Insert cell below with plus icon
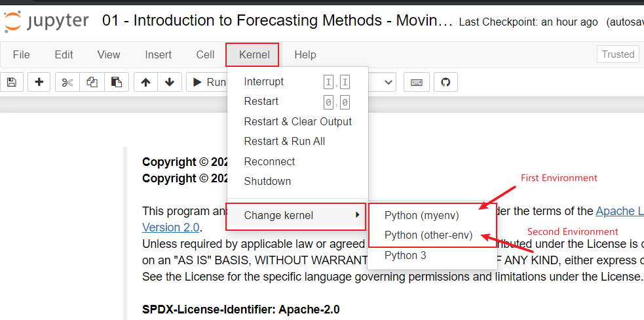Screen dimensions: 644x320 [x=39, y=82]
